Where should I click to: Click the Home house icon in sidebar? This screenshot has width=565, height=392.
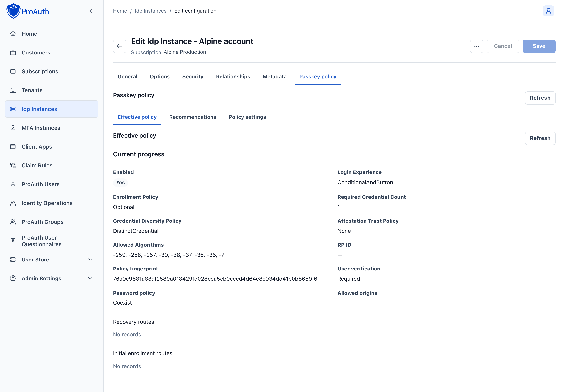pyautogui.click(x=13, y=34)
